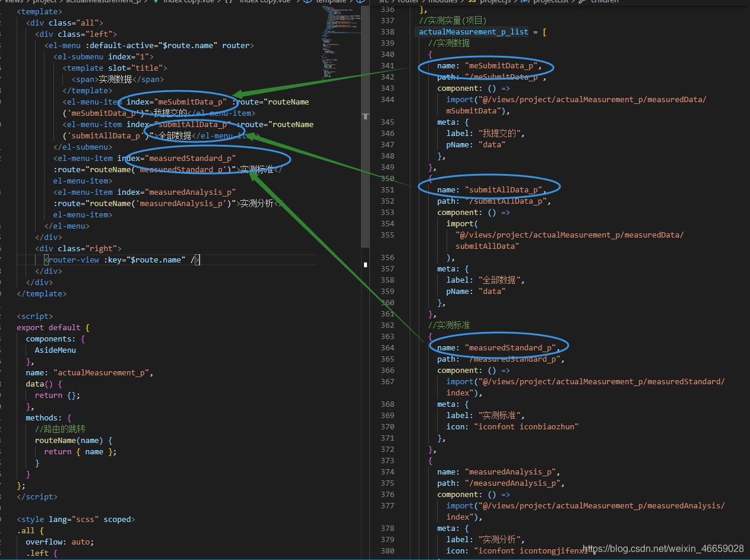Click pName: "data" on line 359
Screen dimensions: 750x560
476,291
